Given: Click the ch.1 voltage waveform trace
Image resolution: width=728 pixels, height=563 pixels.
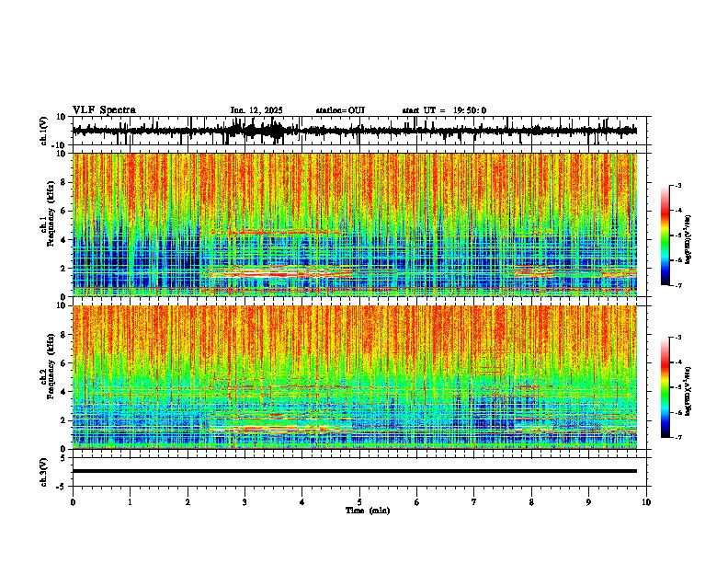Looking at the screenshot, I should (x=354, y=131).
